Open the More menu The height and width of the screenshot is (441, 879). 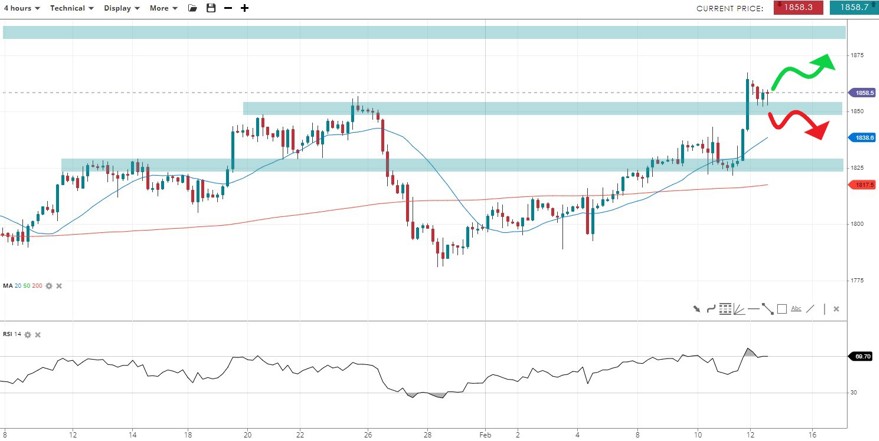[163, 7]
